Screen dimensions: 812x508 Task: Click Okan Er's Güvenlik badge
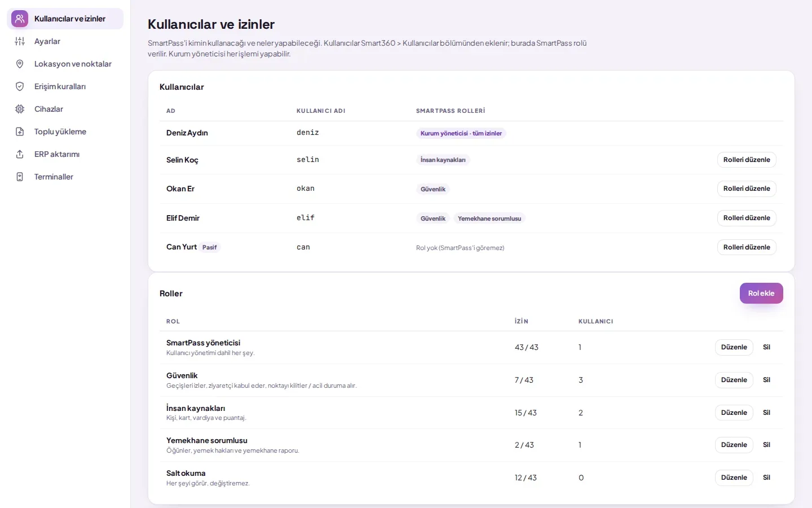(x=433, y=189)
